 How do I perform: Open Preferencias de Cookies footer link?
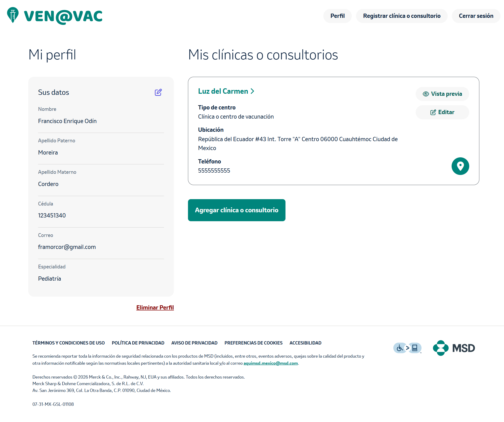pyautogui.click(x=254, y=343)
